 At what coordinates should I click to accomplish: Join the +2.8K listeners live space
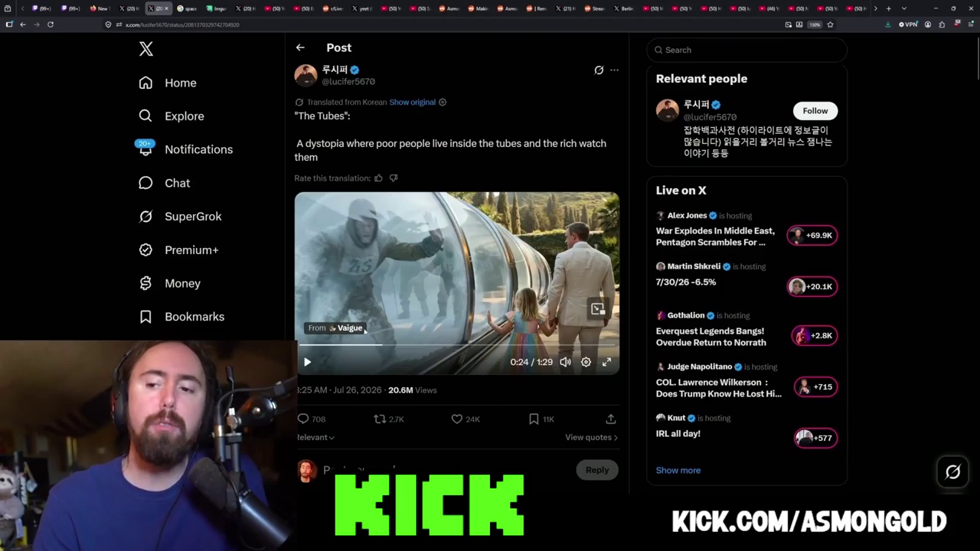pos(815,335)
